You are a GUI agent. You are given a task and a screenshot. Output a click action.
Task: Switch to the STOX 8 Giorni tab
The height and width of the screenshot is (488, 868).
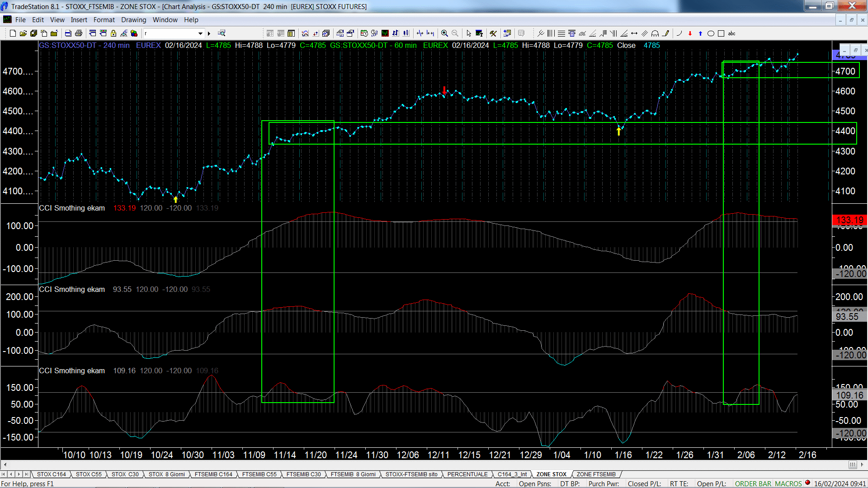point(167,474)
